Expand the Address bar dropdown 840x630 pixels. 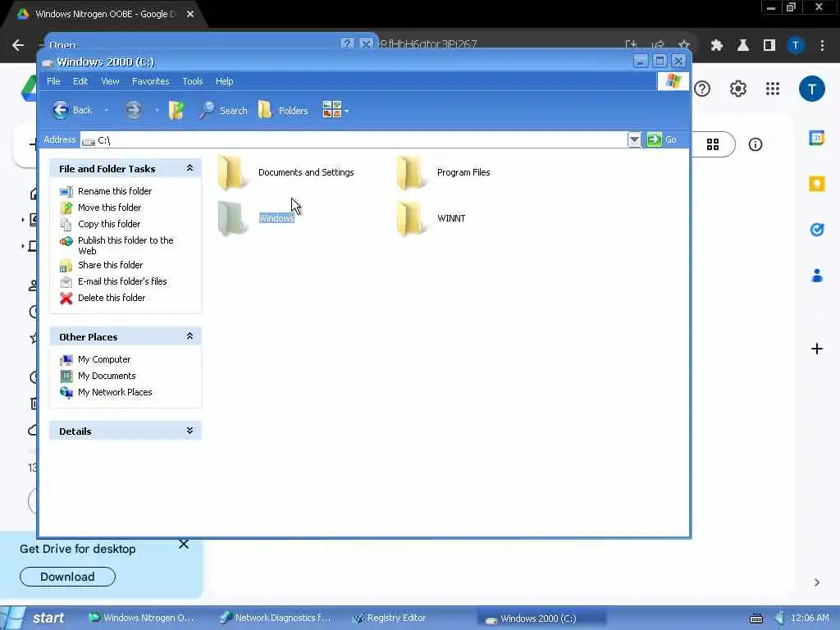click(634, 139)
